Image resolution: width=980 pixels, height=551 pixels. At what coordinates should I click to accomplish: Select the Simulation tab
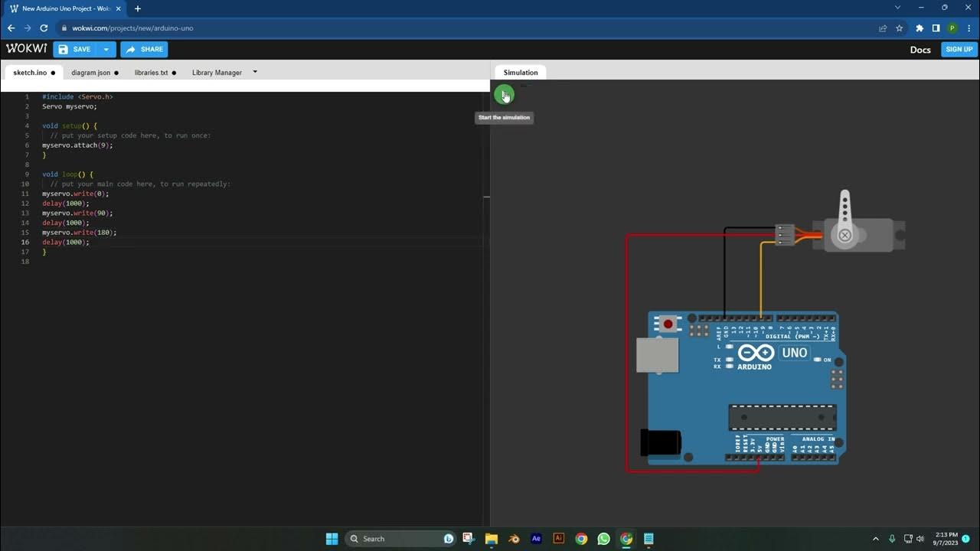tap(521, 73)
